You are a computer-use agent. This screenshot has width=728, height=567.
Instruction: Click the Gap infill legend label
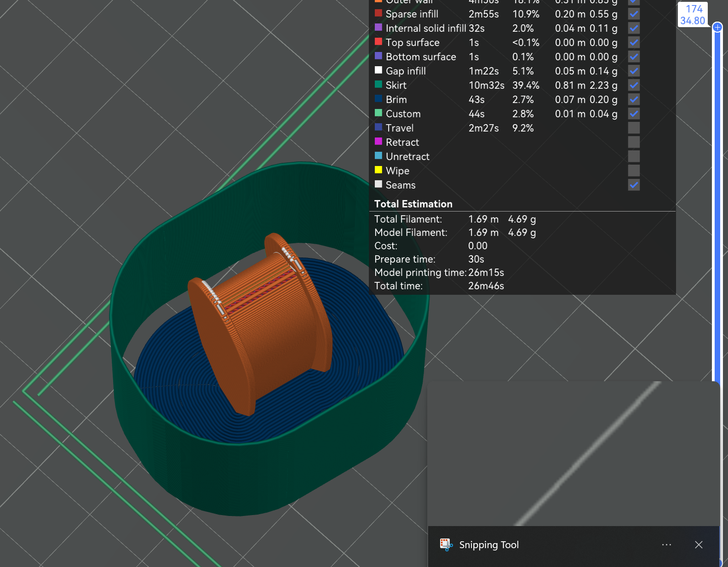click(x=406, y=71)
